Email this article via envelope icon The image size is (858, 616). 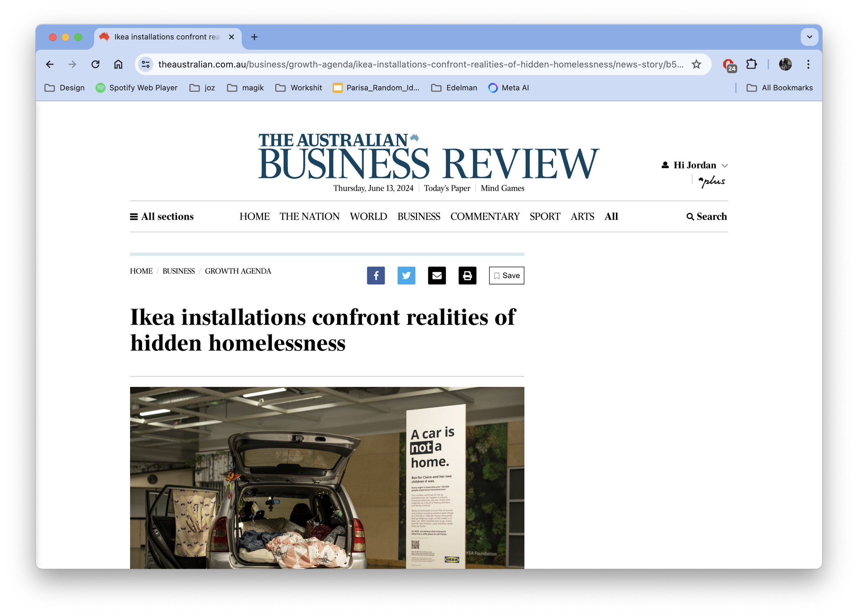437,275
